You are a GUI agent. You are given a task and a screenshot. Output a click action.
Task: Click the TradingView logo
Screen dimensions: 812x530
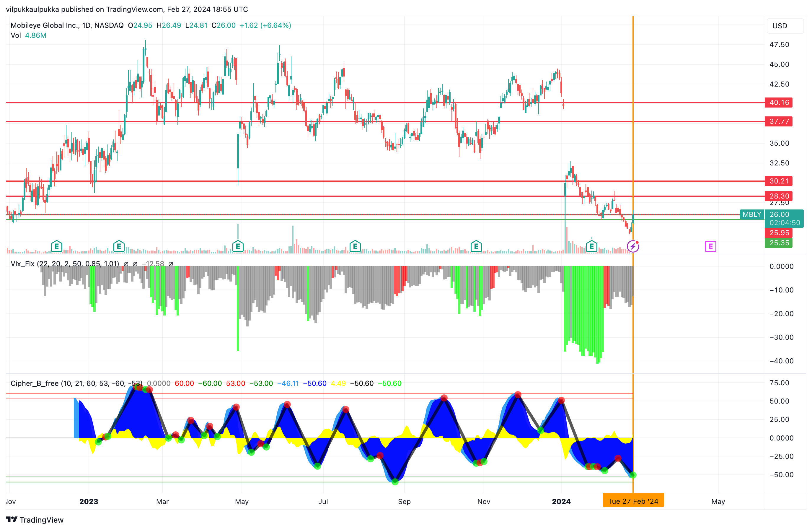(35, 520)
